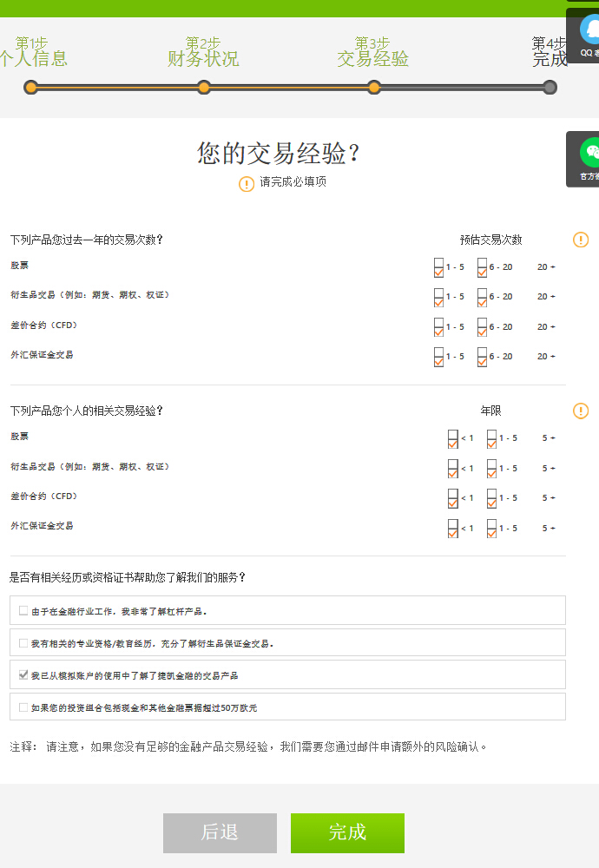Check < 1 year experience for 股票
This screenshot has width=599, height=868.
pyautogui.click(x=453, y=439)
